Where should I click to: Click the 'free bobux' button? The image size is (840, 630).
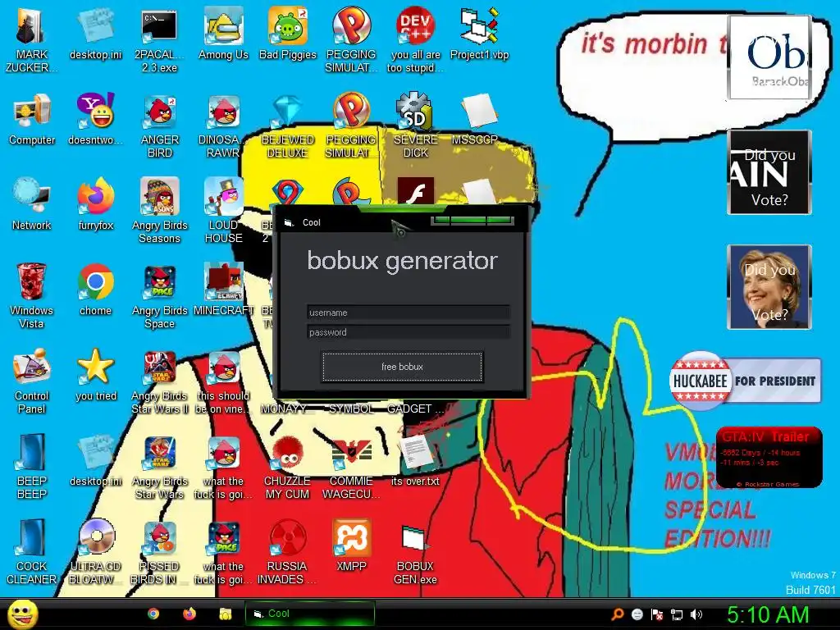[x=402, y=367]
